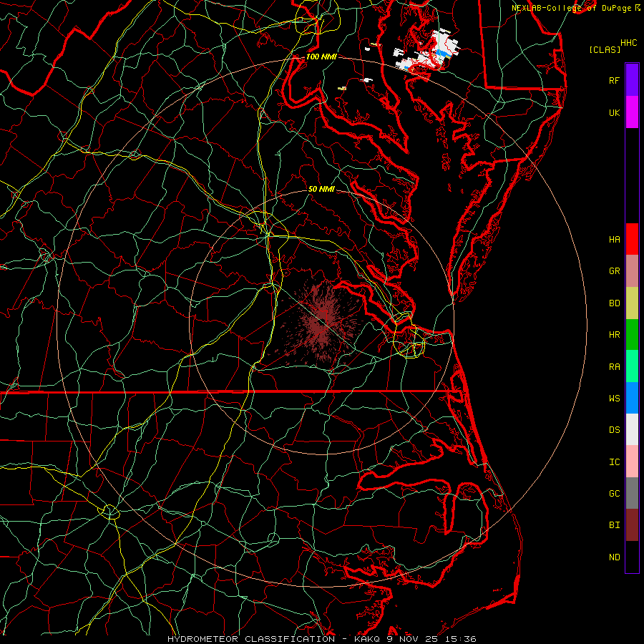Viewport: 644px width, 644px height.
Task: Click the BI brown legend swatch
Action: pos(632,525)
